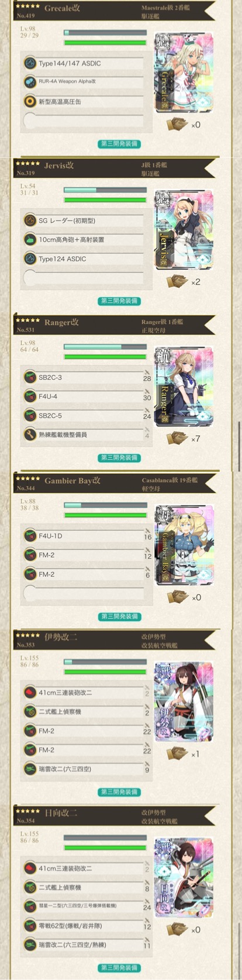Click the Type144/147 ASDIC sonar icon

[30, 63]
